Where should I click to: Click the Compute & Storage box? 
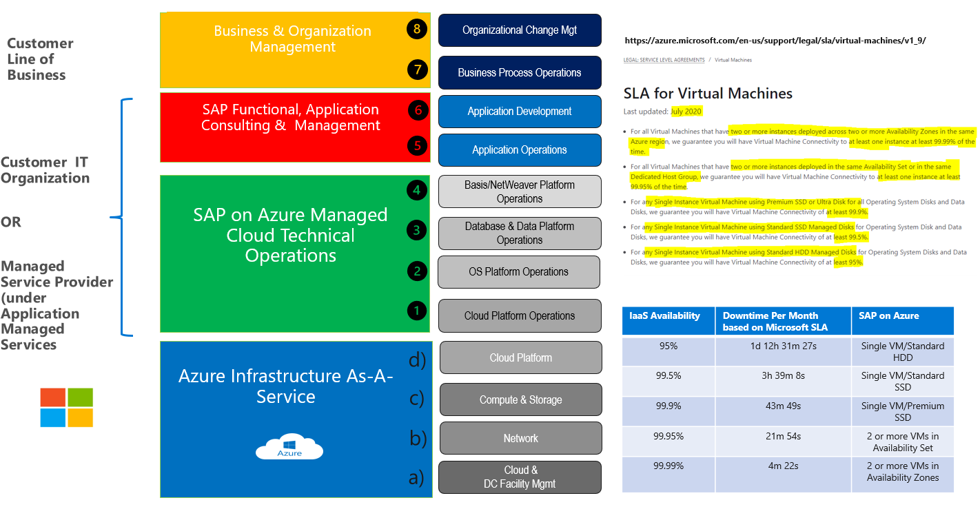click(520, 399)
